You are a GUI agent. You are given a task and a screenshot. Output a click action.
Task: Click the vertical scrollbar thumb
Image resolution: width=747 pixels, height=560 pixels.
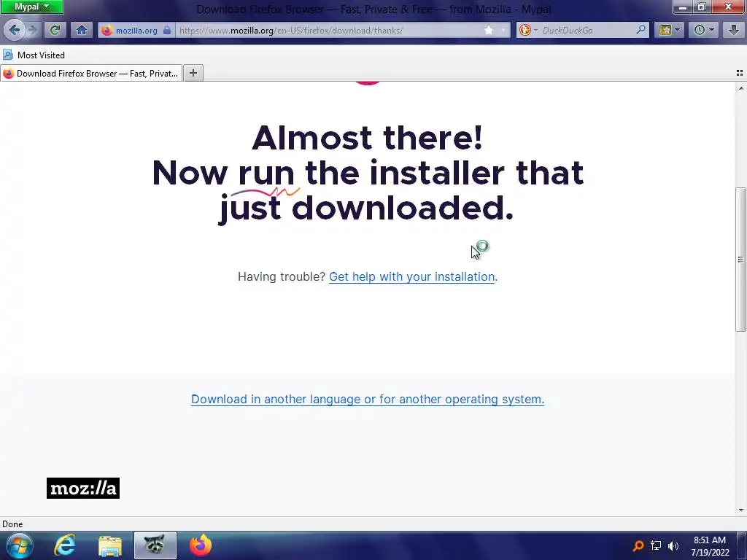[740, 260]
